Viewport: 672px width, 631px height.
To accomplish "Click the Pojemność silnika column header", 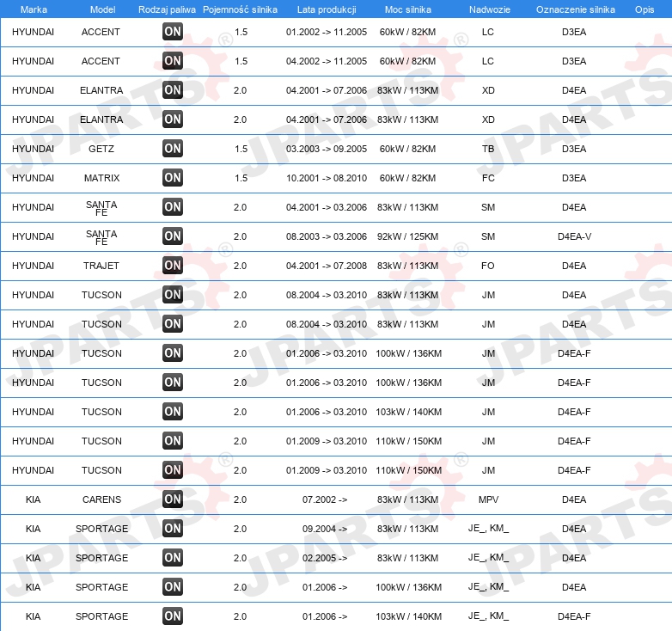I will pyautogui.click(x=240, y=9).
